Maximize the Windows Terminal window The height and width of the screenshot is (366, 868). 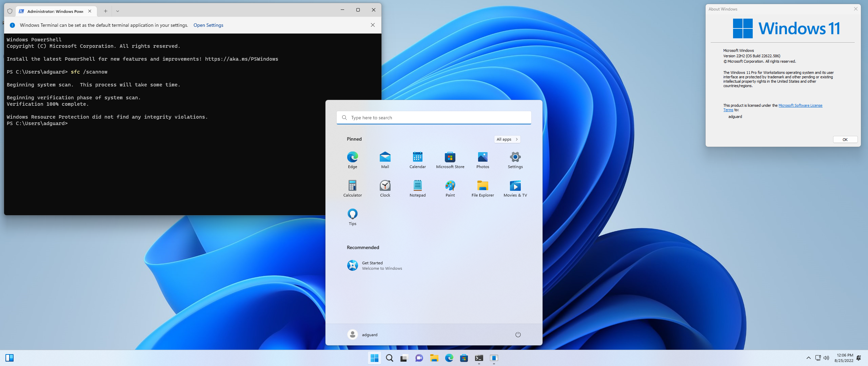pos(358,10)
